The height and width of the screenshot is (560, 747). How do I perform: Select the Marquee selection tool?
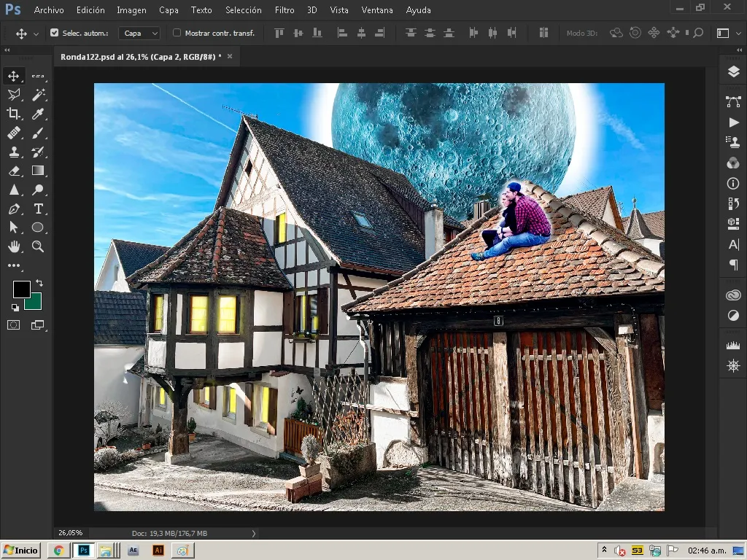pyautogui.click(x=38, y=76)
